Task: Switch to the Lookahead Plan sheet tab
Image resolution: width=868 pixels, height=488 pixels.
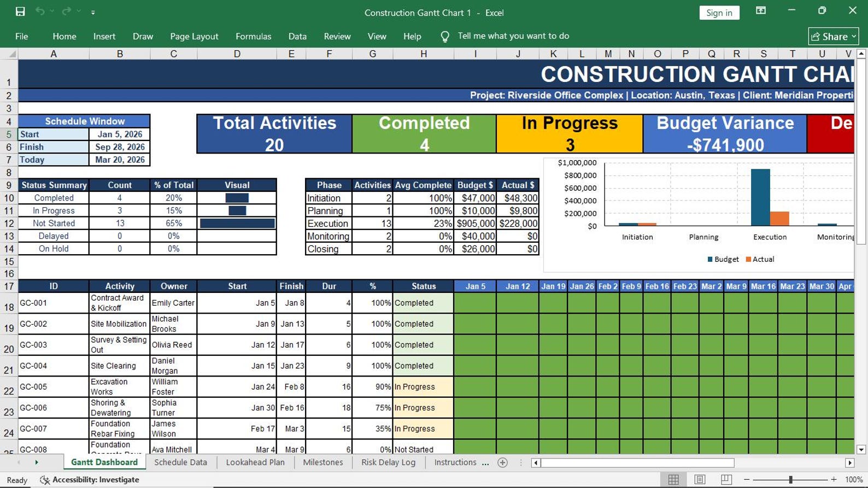Action: pyautogui.click(x=255, y=462)
